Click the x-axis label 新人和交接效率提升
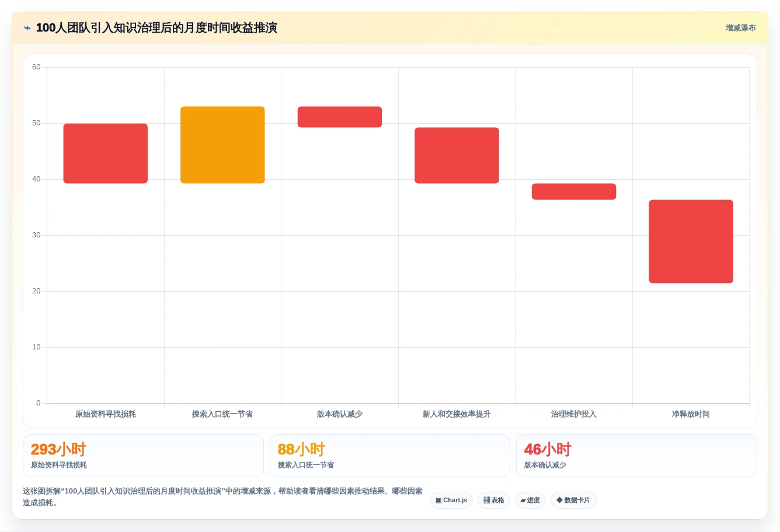This screenshot has width=780, height=532. (457, 414)
